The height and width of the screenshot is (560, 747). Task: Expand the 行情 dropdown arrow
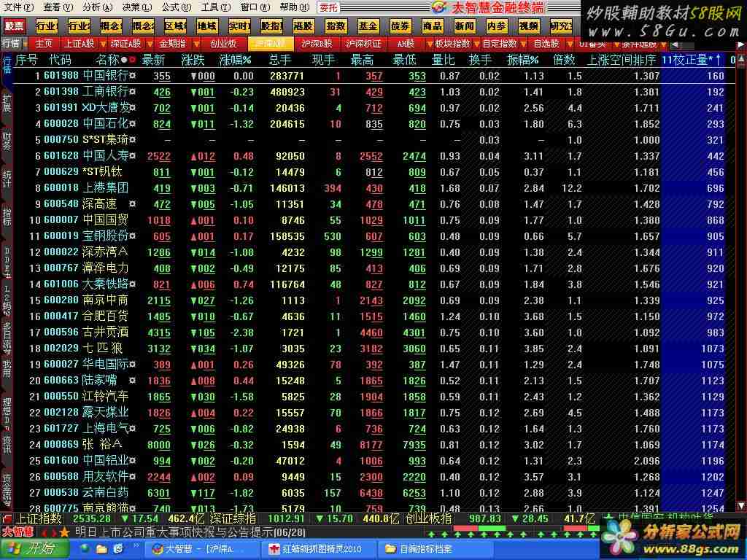click(x=26, y=44)
